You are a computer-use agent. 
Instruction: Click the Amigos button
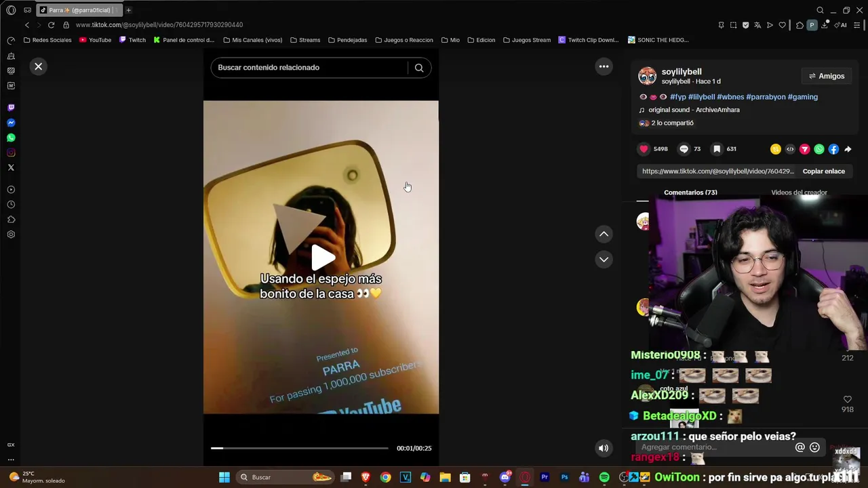pyautogui.click(x=827, y=76)
